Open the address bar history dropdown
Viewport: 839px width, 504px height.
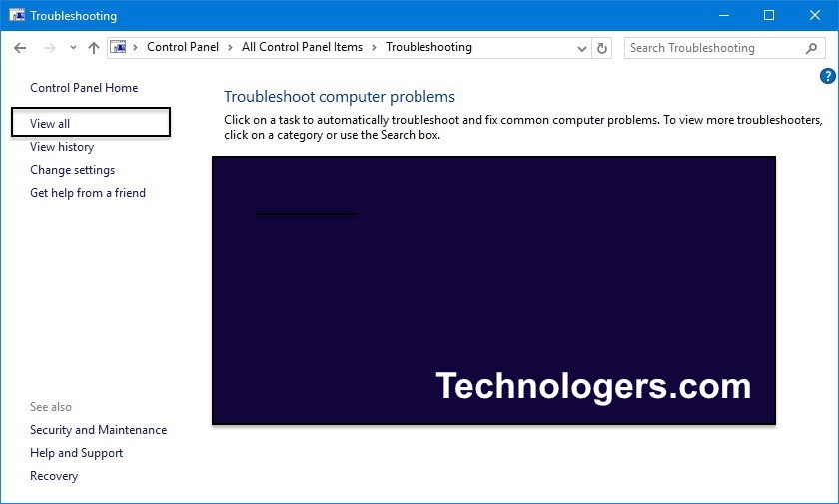click(x=582, y=49)
